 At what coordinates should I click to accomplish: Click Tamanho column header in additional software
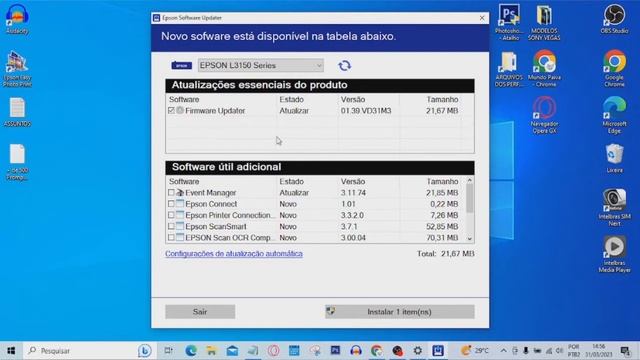442,181
